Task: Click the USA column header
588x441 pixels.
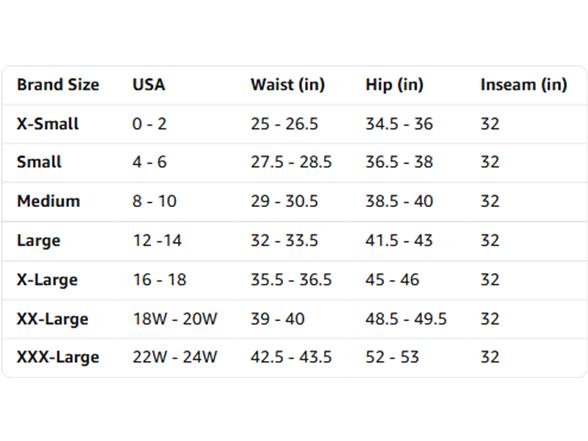Action: [x=149, y=85]
